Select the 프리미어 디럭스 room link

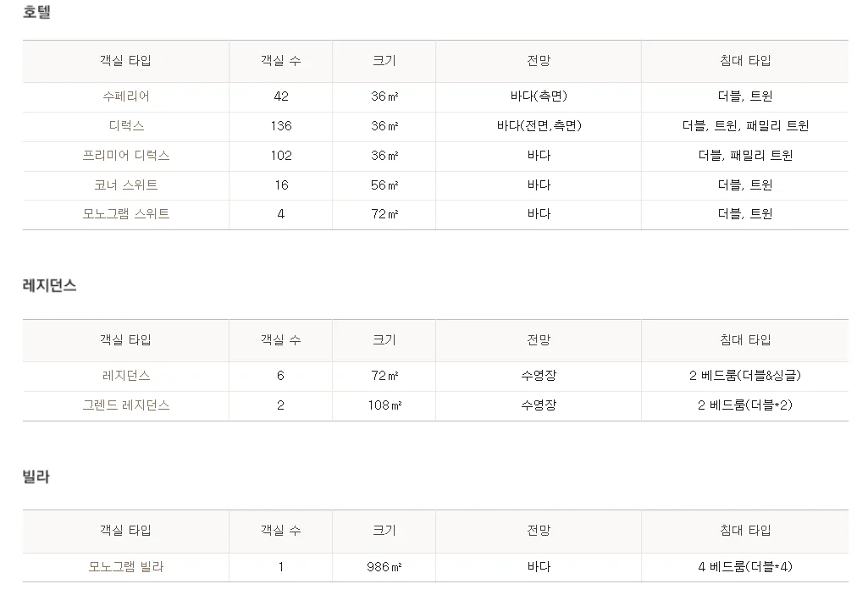point(126,156)
